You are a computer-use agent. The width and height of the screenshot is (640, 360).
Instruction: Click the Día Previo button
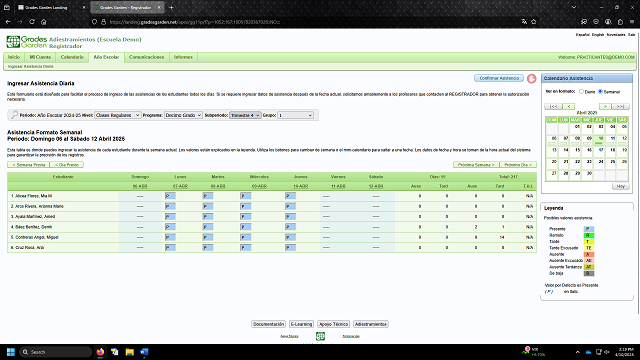point(67,165)
